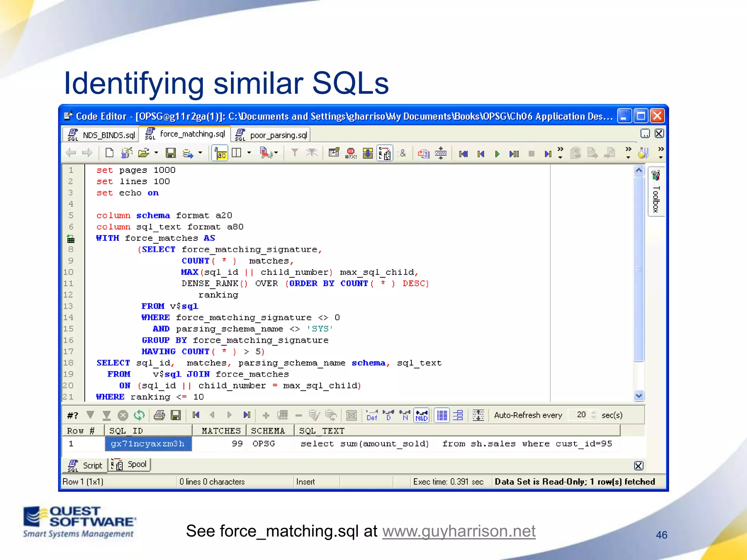Screen dimensions: 747x560
Task: Select the gx71ncyaxzm3h SQL_ID cell
Action: click(x=148, y=444)
